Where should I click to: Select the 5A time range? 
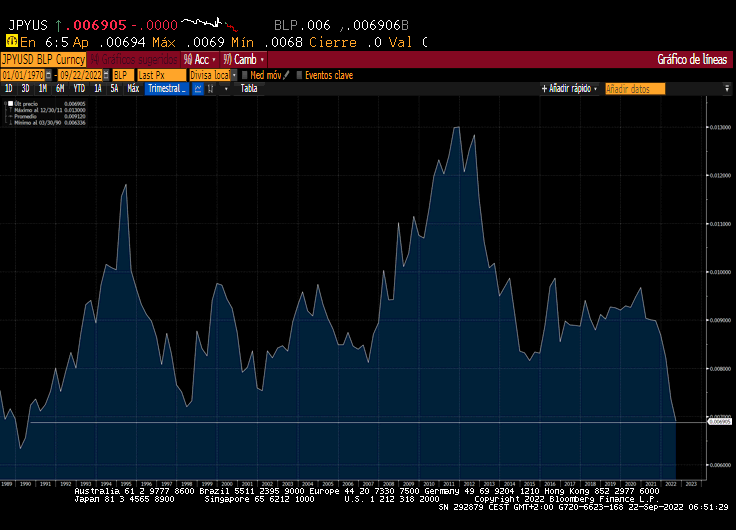click(x=114, y=88)
